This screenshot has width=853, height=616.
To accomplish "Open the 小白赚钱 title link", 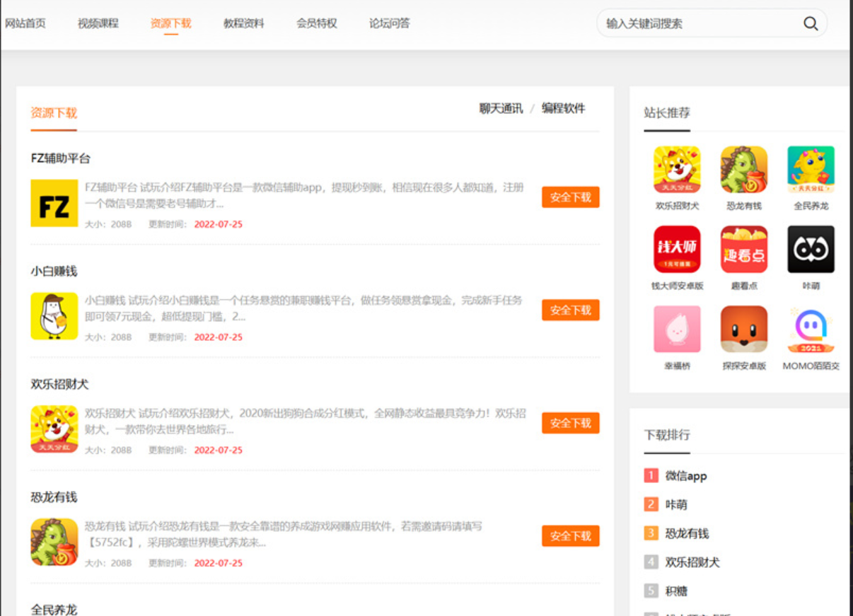I will [54, 271].
